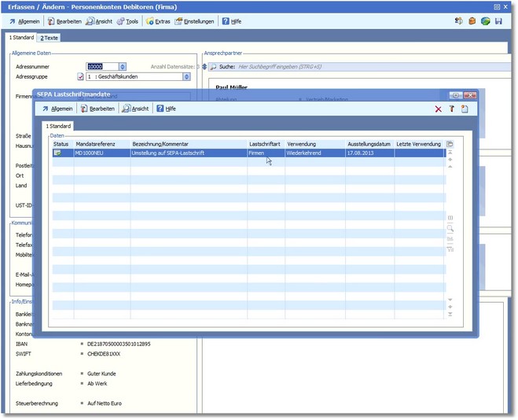
Task: Click the status icon of mandate MD1000NEU
Action: pyautogui.click(x=58, y=153)
